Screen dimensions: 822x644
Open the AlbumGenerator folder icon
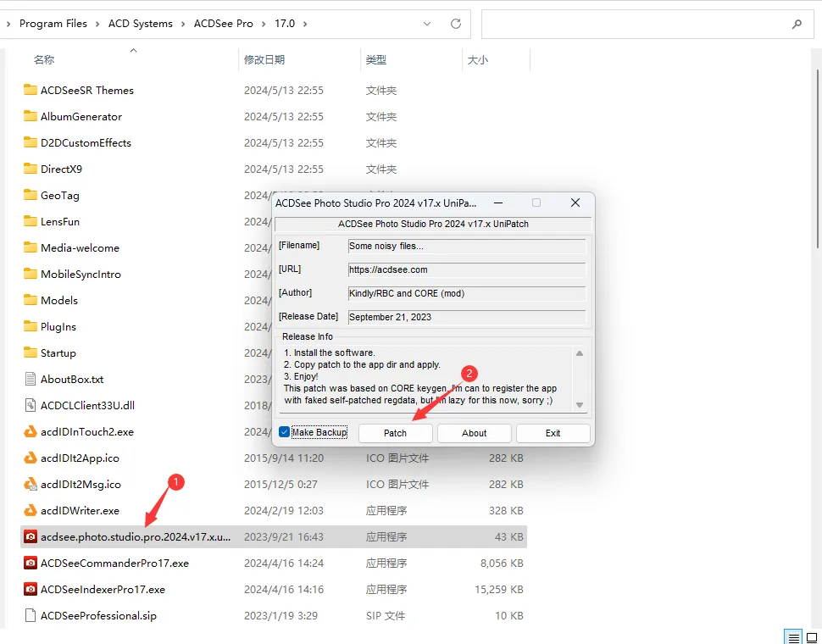31,116
